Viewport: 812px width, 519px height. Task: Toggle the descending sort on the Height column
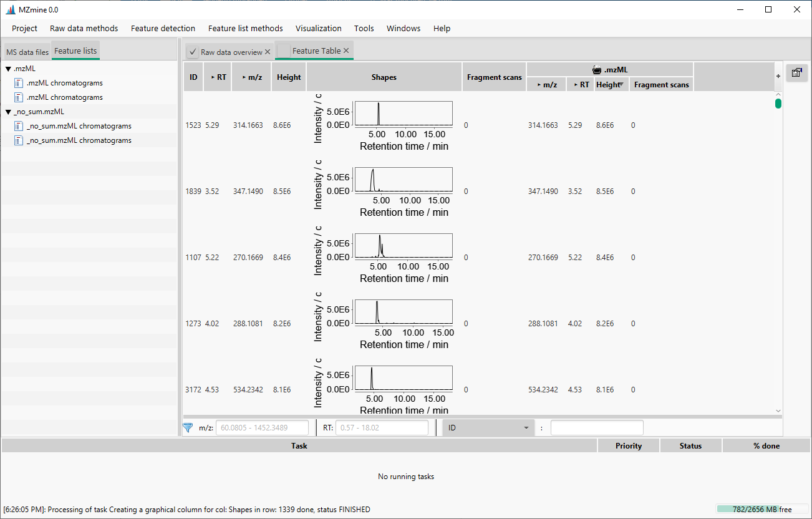(621, 85)
